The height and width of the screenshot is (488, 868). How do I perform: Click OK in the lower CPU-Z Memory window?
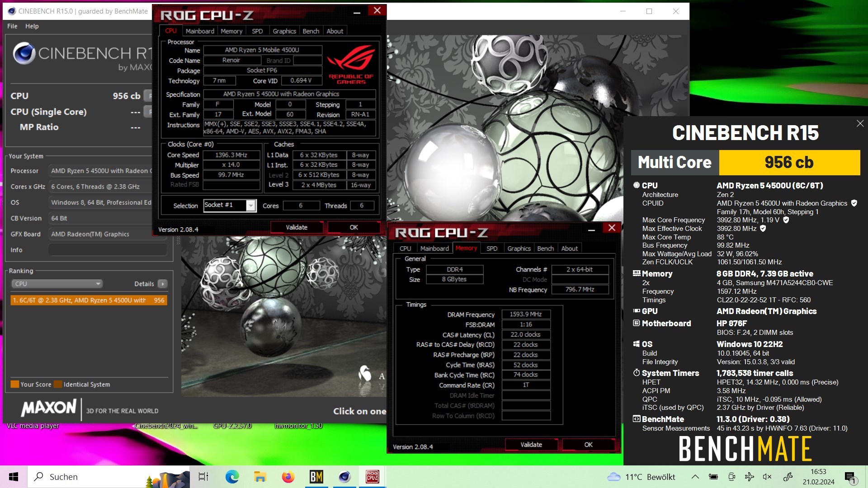[588, 445]
